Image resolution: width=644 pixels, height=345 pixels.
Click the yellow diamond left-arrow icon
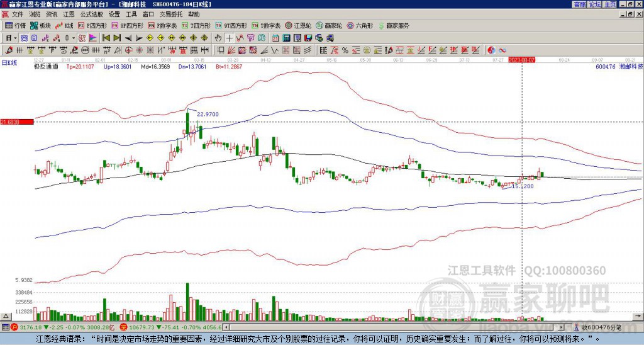(150, 38)
